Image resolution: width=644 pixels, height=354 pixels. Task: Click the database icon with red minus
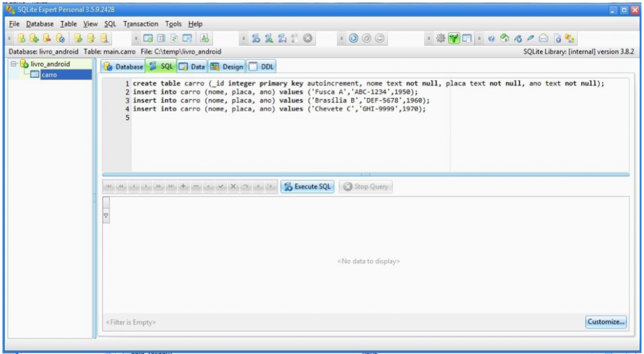(47, 38)
